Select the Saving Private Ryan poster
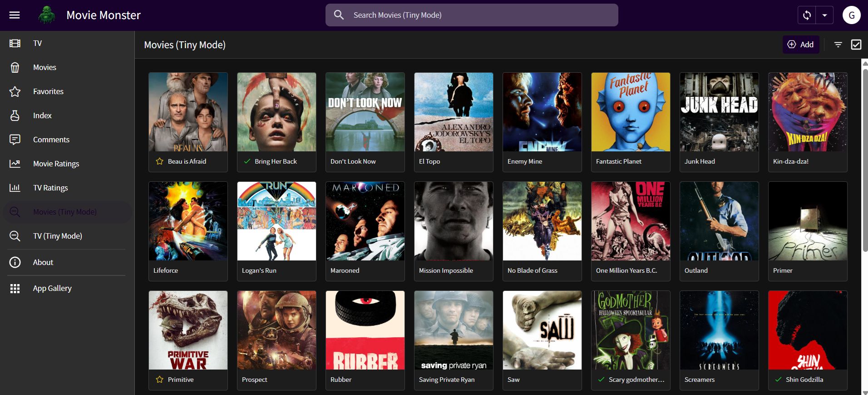The image size is (868, 395). [x=454, y=330]
